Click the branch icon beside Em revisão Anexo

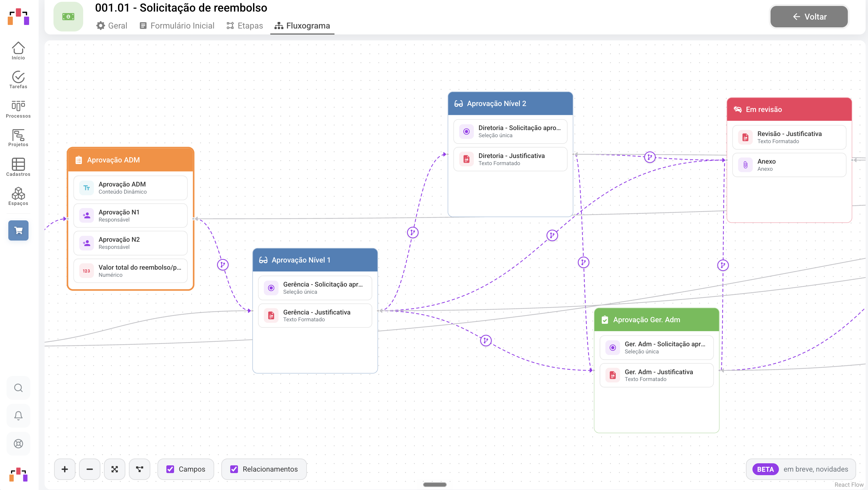[650, 157]
